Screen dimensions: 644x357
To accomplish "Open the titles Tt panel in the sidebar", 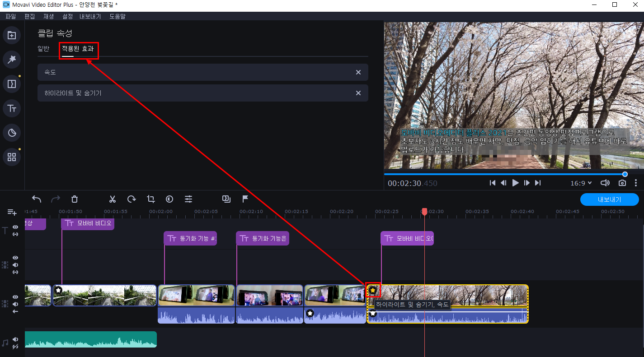I will click(12, 108).
